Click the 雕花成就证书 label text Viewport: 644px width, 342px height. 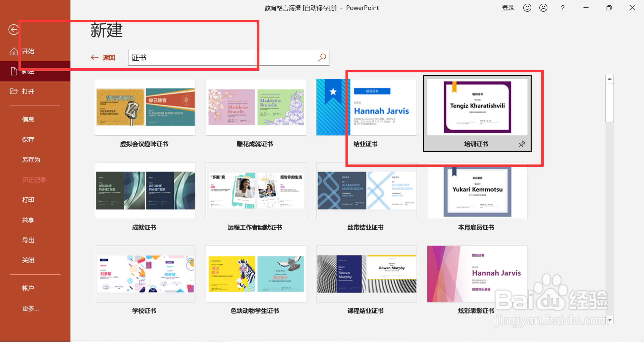click(x=255, y=144)
